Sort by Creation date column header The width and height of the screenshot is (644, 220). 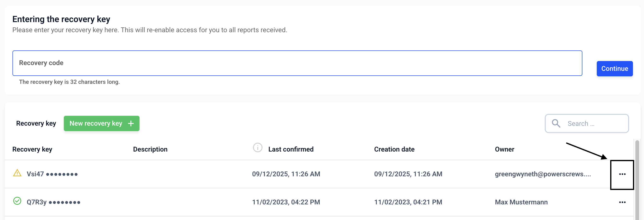click(394, 149)
